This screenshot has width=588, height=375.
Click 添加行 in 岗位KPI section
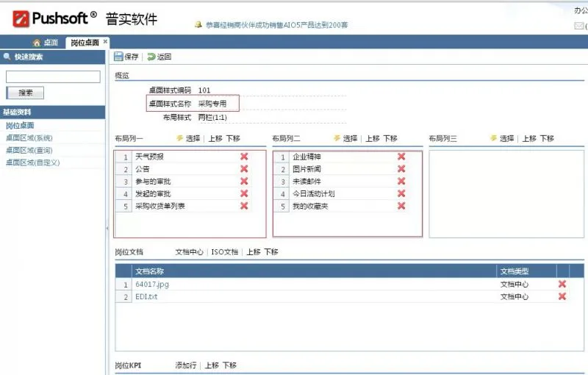(x=186, y=365)
